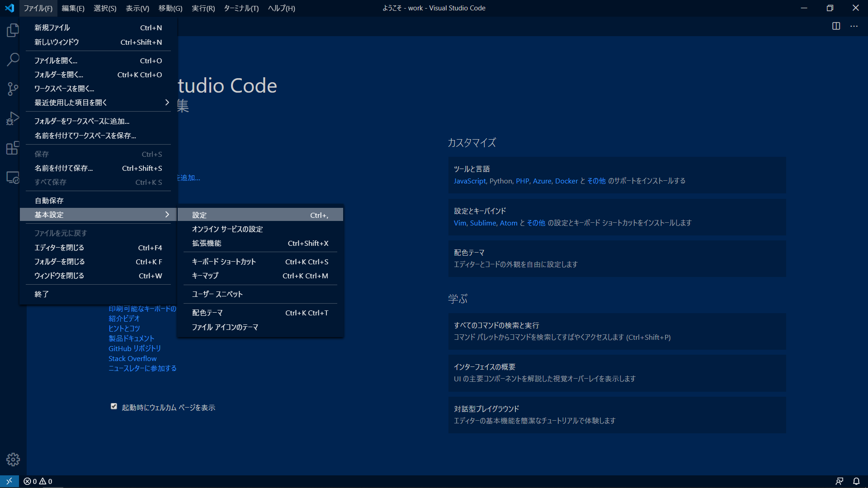868x488 pixels.
Task: Open the Run and Debug panel
Action: click(13, 118)
